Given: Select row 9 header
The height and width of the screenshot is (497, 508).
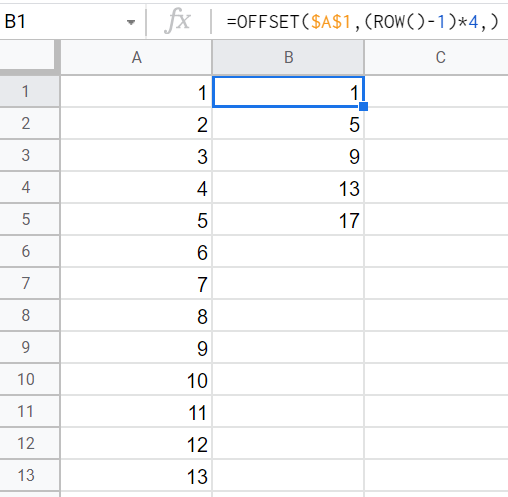Looking at the screenshot, I should [30, 347].
